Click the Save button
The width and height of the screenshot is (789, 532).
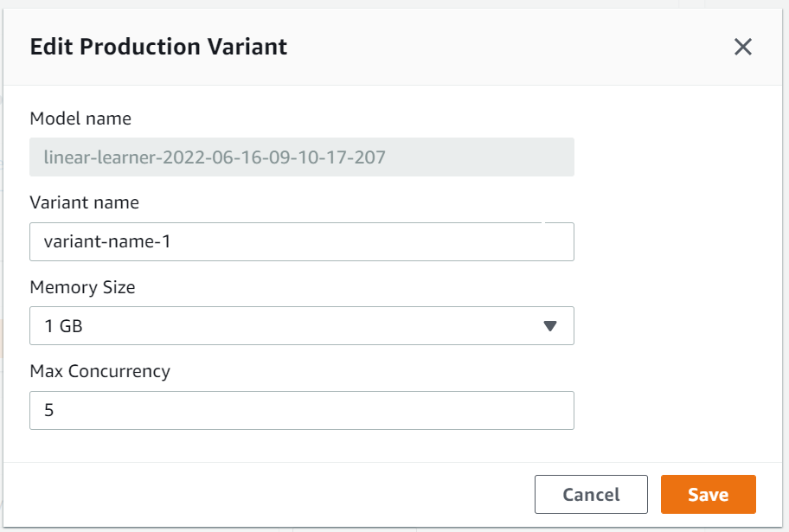tap(708, 494)
